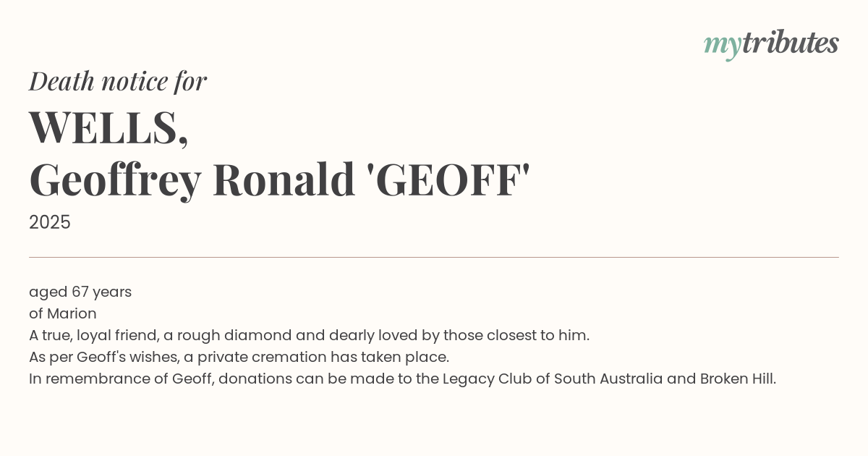This screenshot has height=456, width=868.
Task: Click the horizontal divider line
Action: (x=434, y=257)
